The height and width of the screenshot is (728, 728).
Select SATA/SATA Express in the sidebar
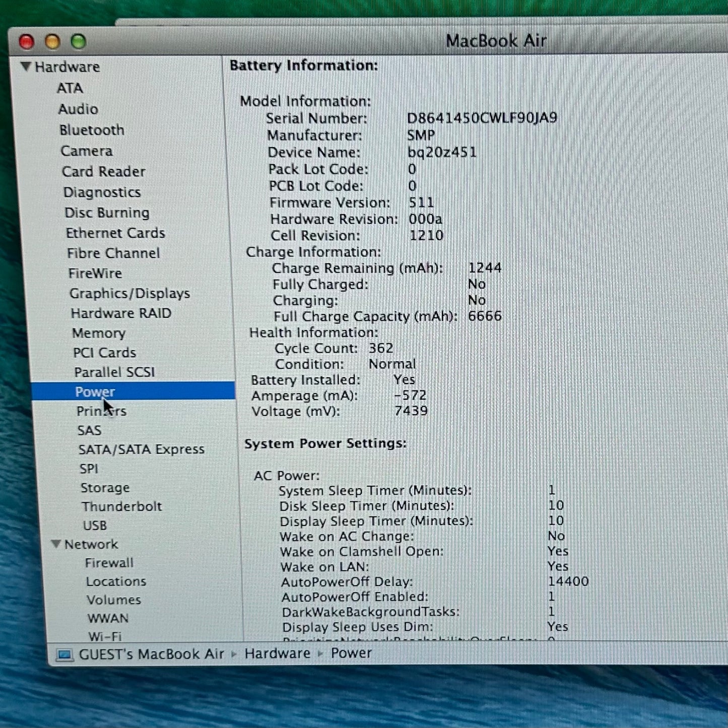click(141, 449)
